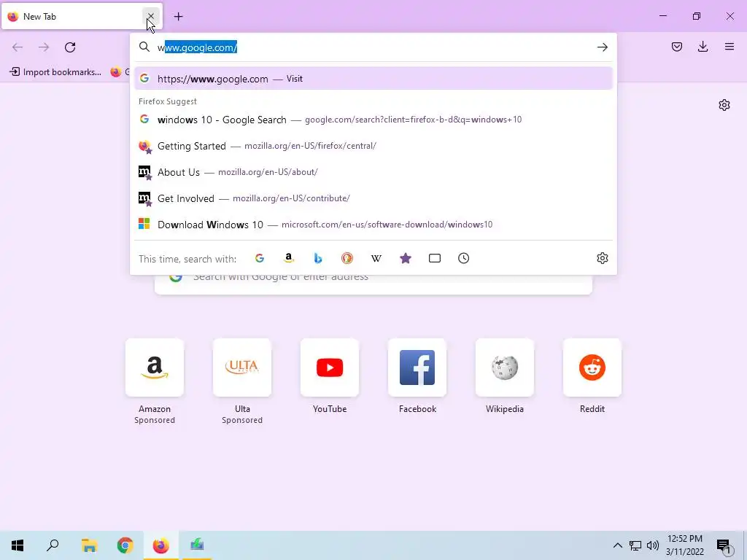Screen dimensions: 747x560
Task: Open the Firefox application menu
Action: [x=729, y=47]
